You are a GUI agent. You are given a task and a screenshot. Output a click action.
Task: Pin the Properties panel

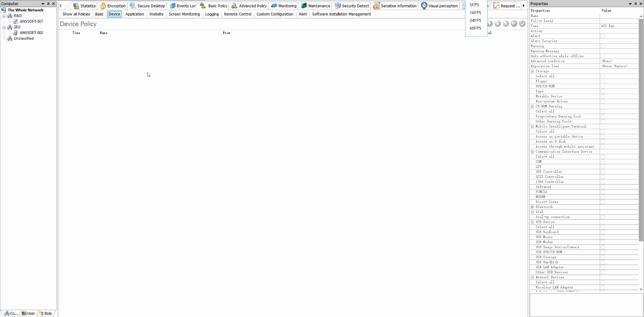636,4
